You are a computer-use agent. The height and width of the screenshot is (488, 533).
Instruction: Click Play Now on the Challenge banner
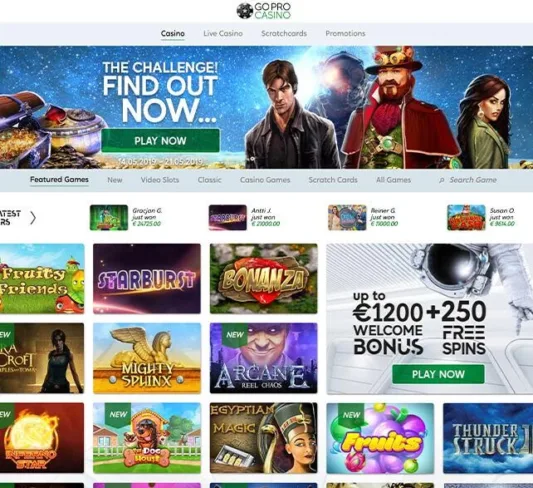click(160, 141)
